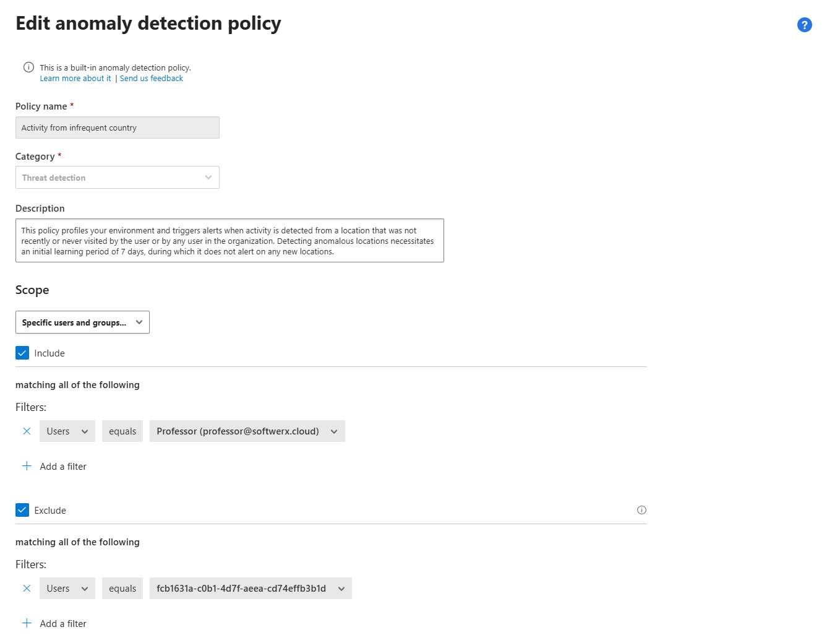The width and height of the screenshot is (840, 635).
Task: Click the Policy name input field
Action: 118,127
